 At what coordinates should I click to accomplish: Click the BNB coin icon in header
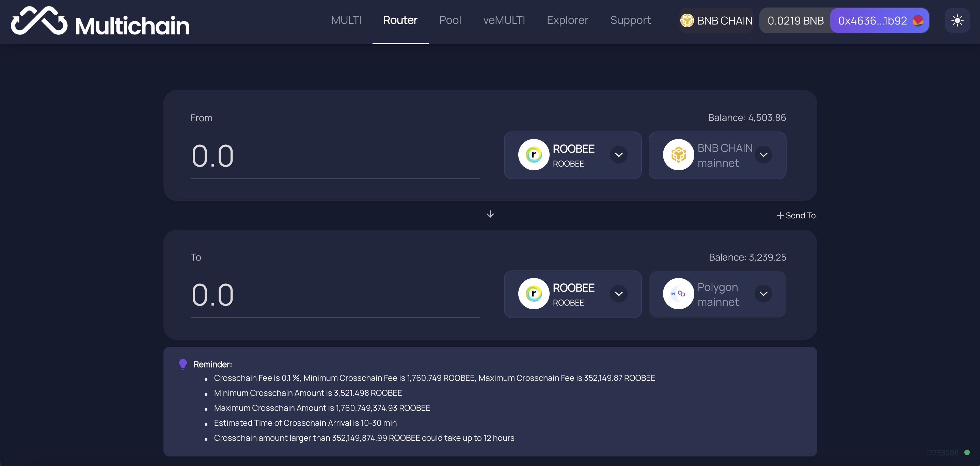tap(687, 20)
